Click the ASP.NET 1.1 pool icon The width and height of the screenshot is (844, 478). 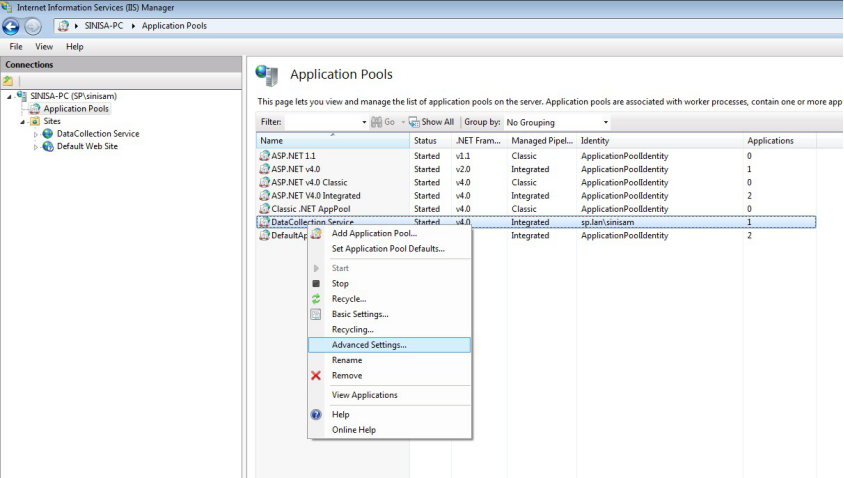pos(264,156)
